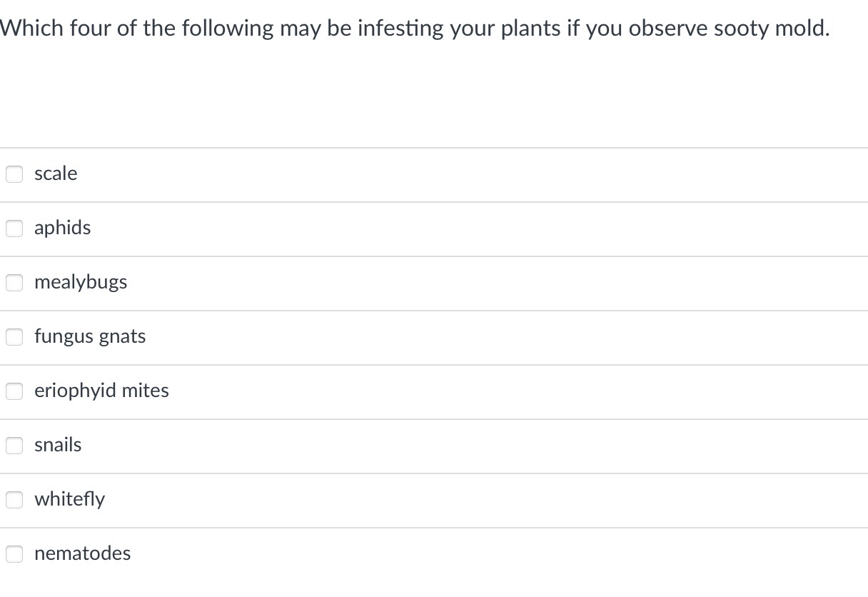868x597 pixels.
Task: Click the 'fungus gnats' option text
Action: (x=90, y=336)
